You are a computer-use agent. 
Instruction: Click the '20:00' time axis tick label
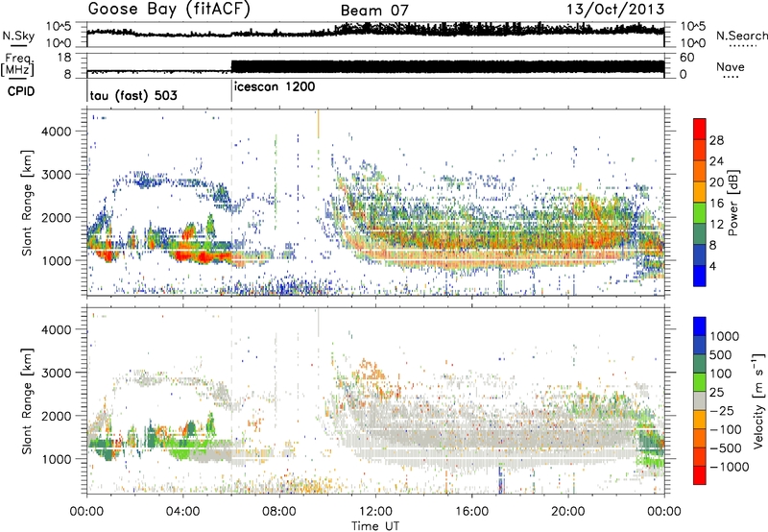click(568, 511)
